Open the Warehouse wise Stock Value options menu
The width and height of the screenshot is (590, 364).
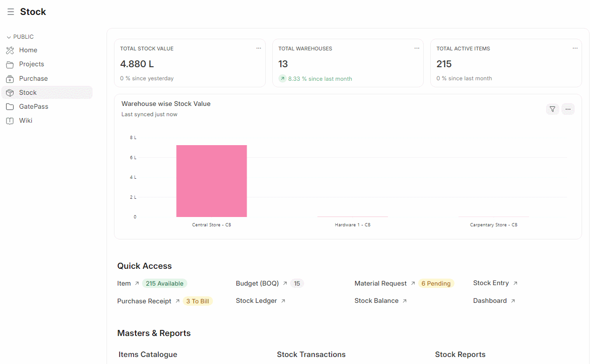click(568, 109)
